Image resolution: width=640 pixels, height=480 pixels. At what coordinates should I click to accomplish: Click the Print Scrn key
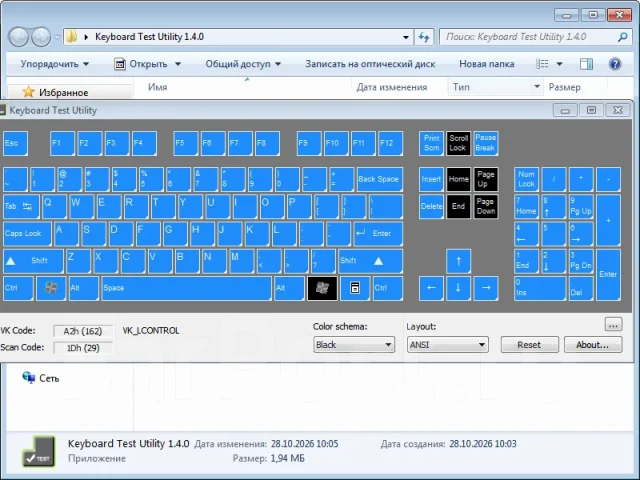point(431,143)
